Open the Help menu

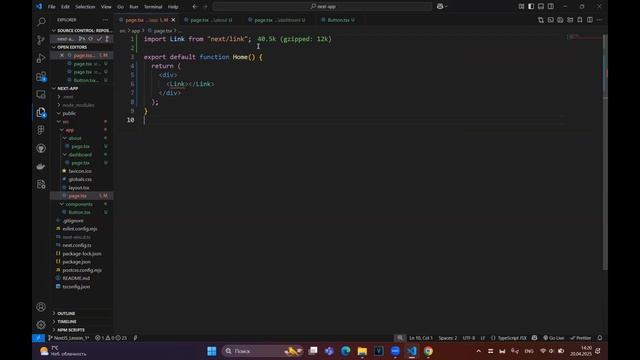coord(173,7)
